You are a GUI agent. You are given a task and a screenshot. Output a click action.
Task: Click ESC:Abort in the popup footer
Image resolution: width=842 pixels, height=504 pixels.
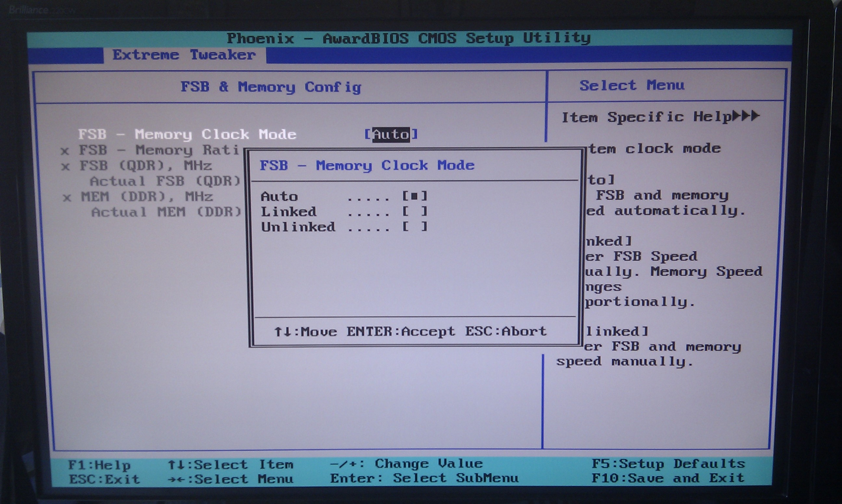[506, 332]
